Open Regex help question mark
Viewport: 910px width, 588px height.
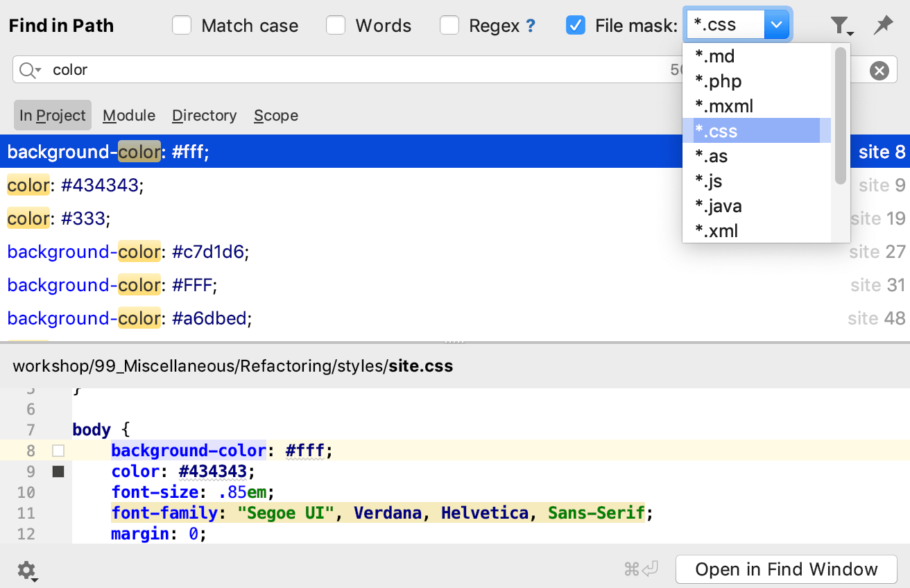tap(531, 26)
